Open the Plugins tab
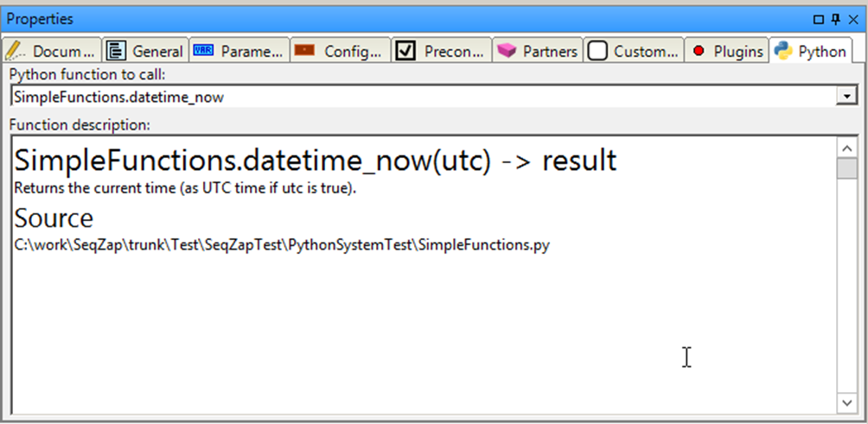The image size is (868, 424). 726,51
